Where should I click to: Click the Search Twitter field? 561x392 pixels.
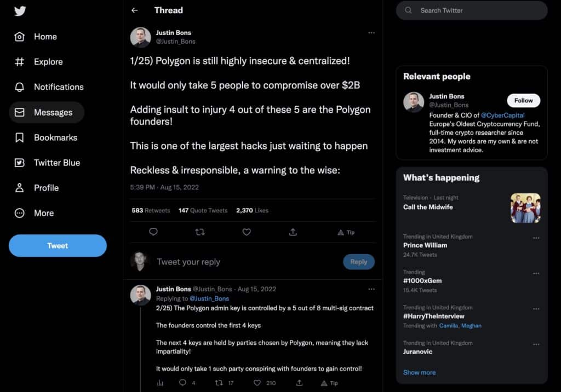471,10
